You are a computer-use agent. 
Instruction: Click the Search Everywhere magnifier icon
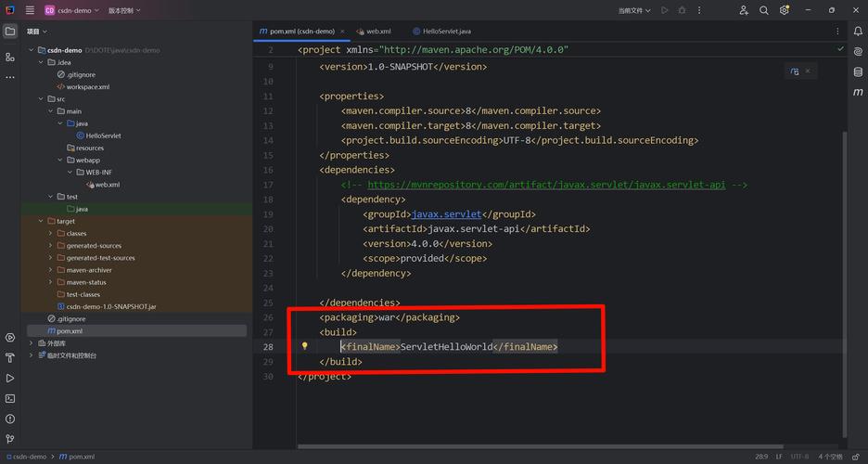point(764,10)
